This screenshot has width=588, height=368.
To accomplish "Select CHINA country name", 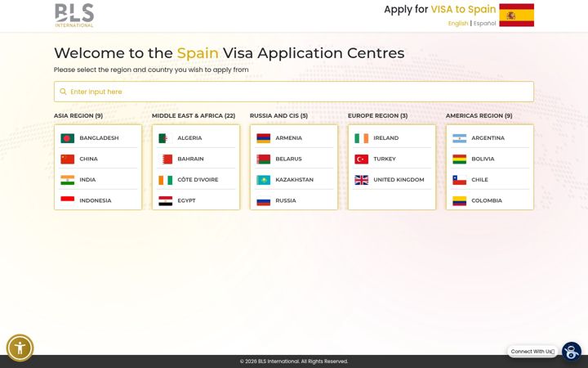I will (x=88, y=159).
